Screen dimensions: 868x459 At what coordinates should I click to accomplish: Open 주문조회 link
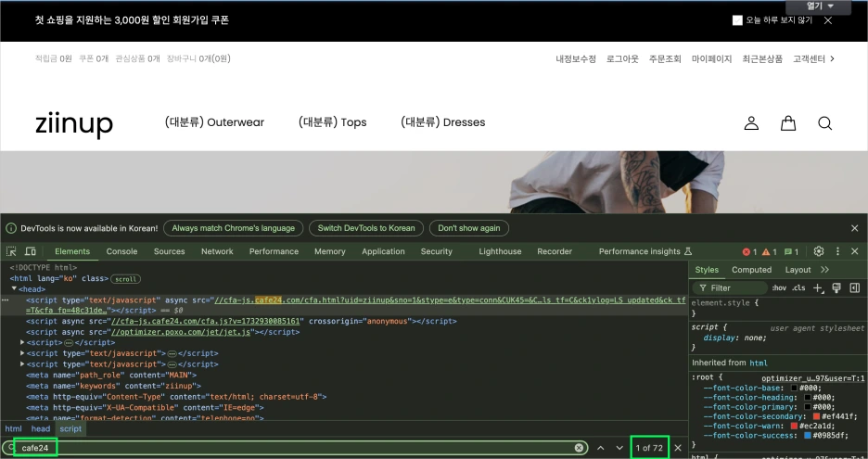(x=665, y=58)
